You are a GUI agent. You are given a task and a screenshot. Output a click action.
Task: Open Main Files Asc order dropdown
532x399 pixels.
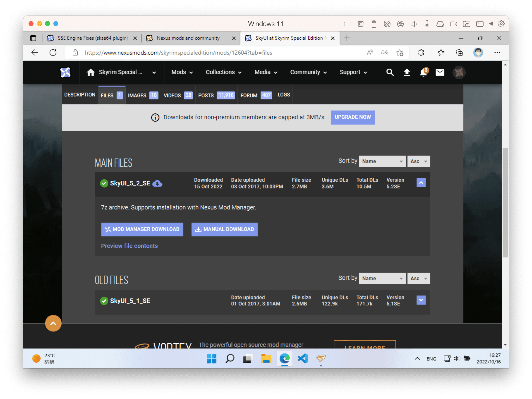(418, 161)
